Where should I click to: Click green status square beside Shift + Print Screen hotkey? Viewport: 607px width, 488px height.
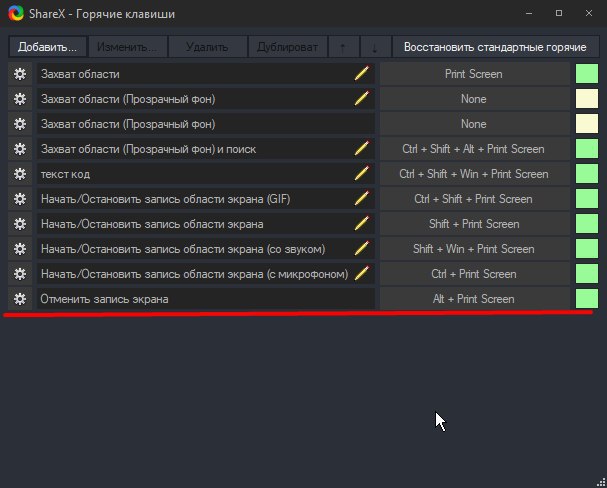click(x=587, y=224)
